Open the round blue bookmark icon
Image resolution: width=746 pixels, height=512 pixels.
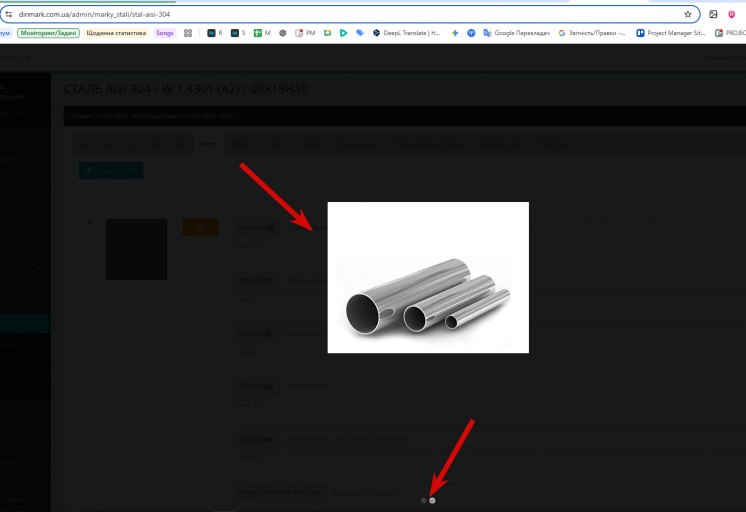(471, 33)
